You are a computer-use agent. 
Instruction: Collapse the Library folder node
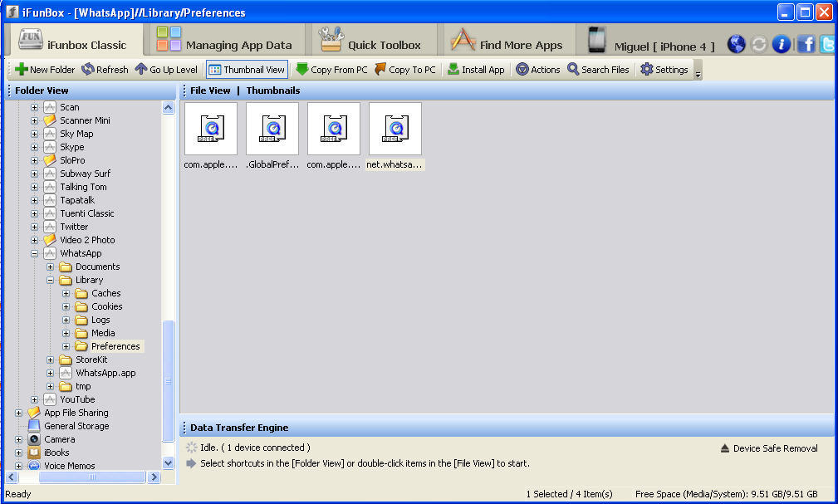[x=50, y=280]
